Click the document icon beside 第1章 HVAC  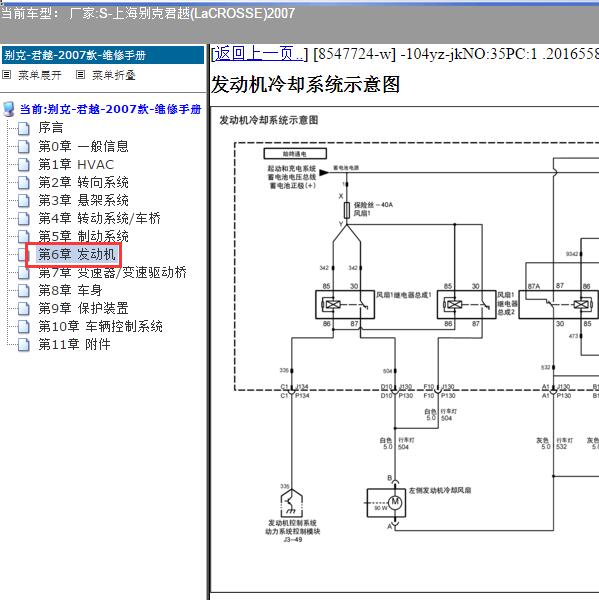(x=24, y=165)
